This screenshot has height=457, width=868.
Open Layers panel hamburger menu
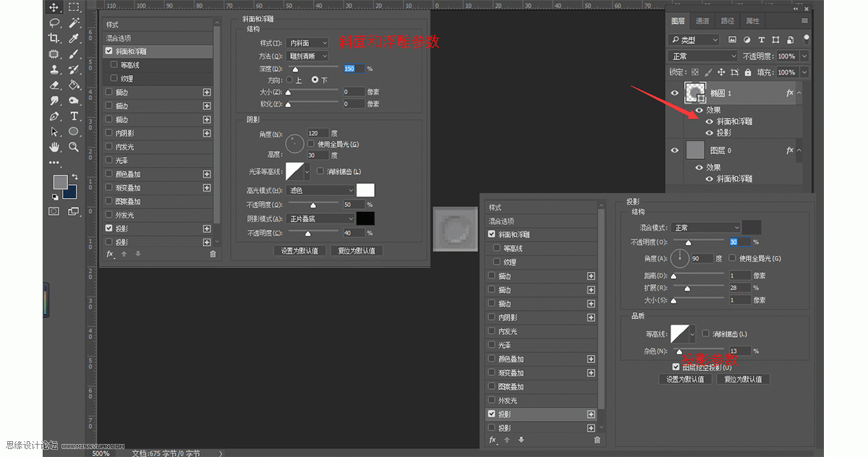[805, 21]
